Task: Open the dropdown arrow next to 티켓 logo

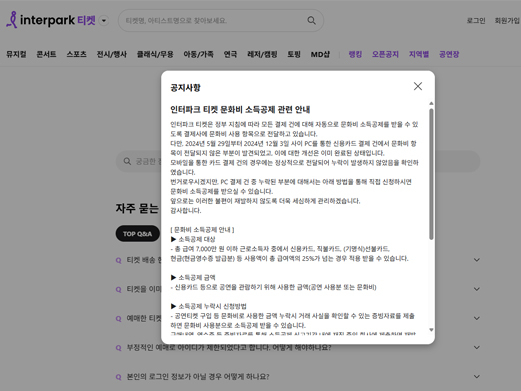Action: tap(104, 21)
